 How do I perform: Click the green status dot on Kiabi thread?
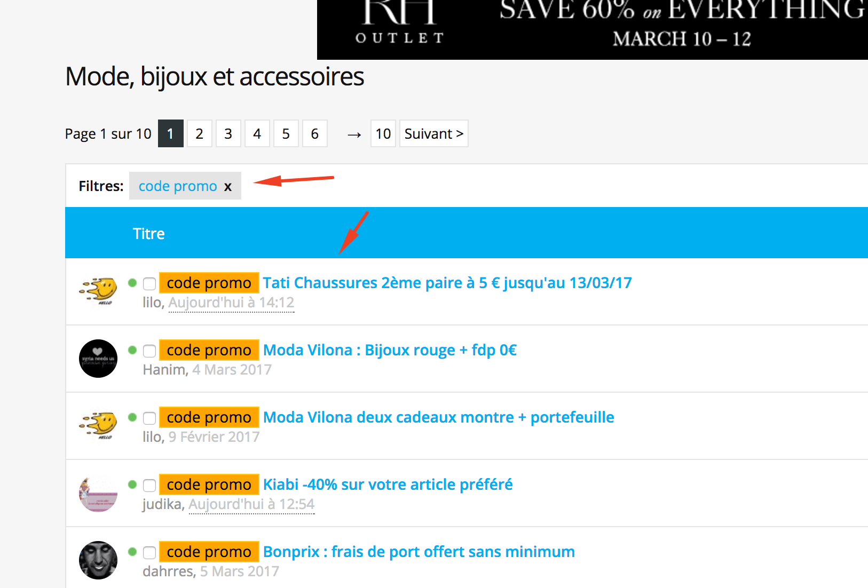pyautogui.click(x=132, y=484)
